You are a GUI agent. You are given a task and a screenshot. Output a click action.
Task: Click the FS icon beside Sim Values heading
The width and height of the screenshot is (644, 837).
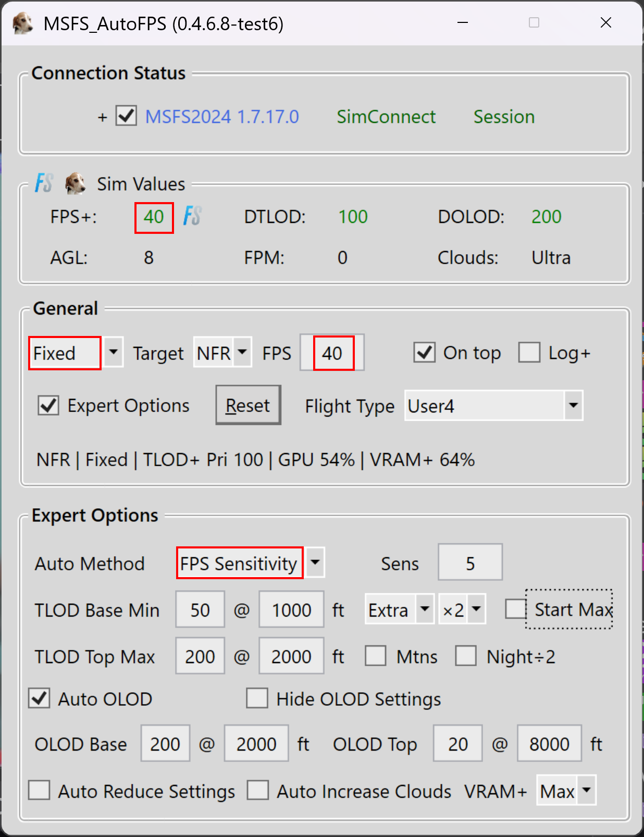coord(44,183)
